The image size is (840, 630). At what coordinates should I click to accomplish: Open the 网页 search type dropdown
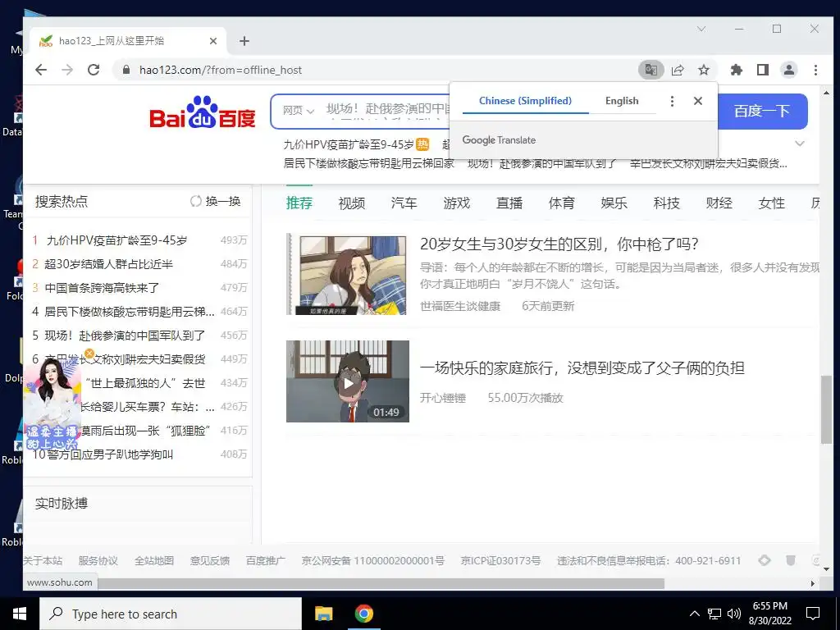pyautogui.click(x=298, y=111)
